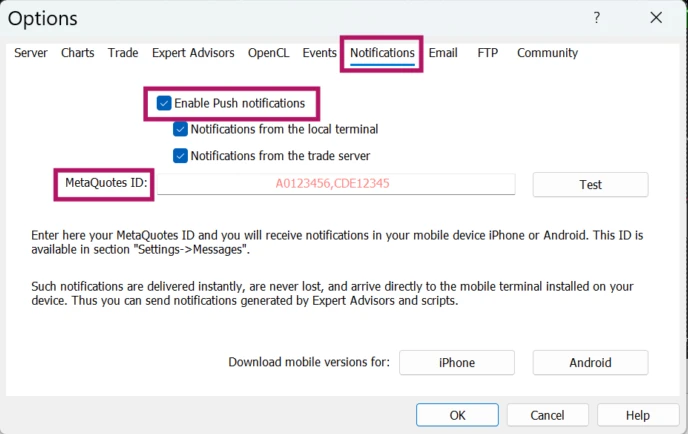Click the 'Such notifications are delivered instantly' paragraph
Image resolution: width=688 pixels, height=434 pixels.
coord(332,294)
